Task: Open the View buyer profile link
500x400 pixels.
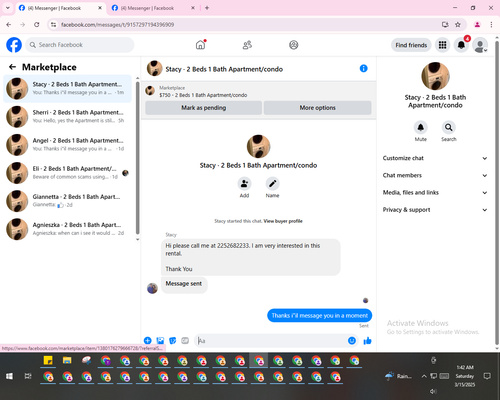Action: (283, 221)
